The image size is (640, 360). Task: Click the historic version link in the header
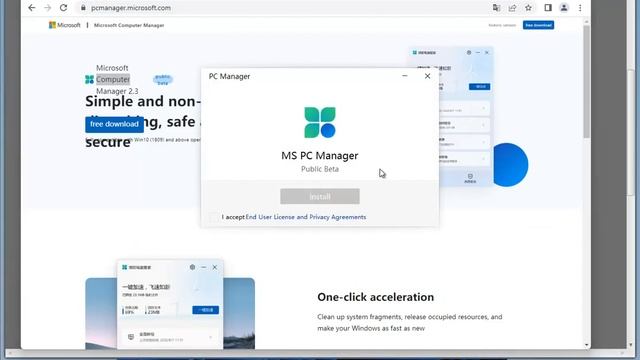pyautogui.click(x=502, y=25)
